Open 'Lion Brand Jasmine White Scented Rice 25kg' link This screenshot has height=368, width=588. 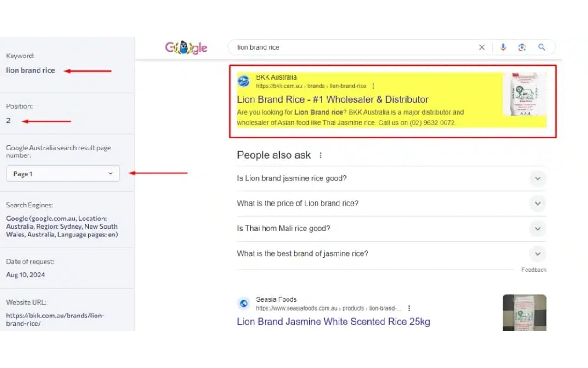[x=334, y=322]
